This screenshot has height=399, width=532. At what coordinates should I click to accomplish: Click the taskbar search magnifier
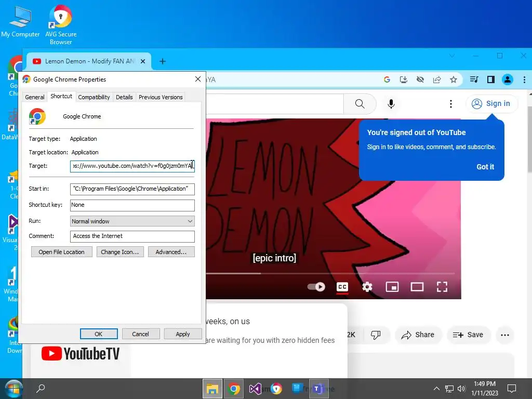coord(41,388)
